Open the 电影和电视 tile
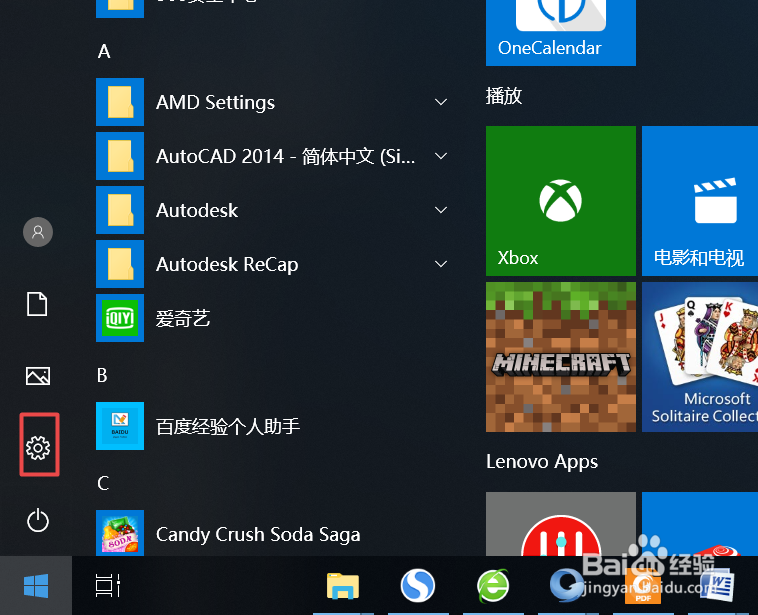 [700, 201]
